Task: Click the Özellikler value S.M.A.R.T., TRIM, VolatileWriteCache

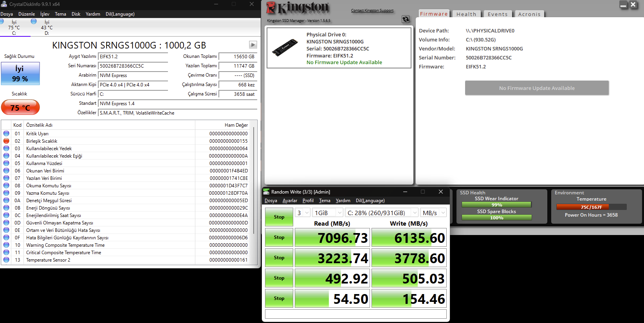Action: pos(177,113)
